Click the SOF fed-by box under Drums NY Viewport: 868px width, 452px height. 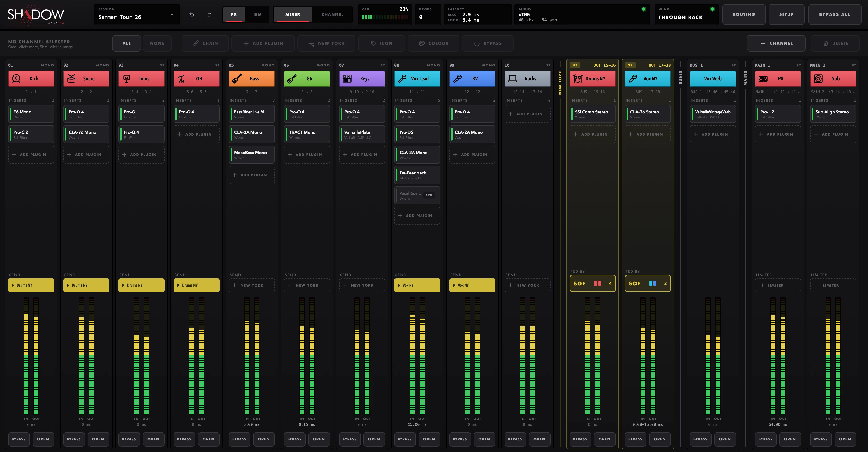coord(593,284)
